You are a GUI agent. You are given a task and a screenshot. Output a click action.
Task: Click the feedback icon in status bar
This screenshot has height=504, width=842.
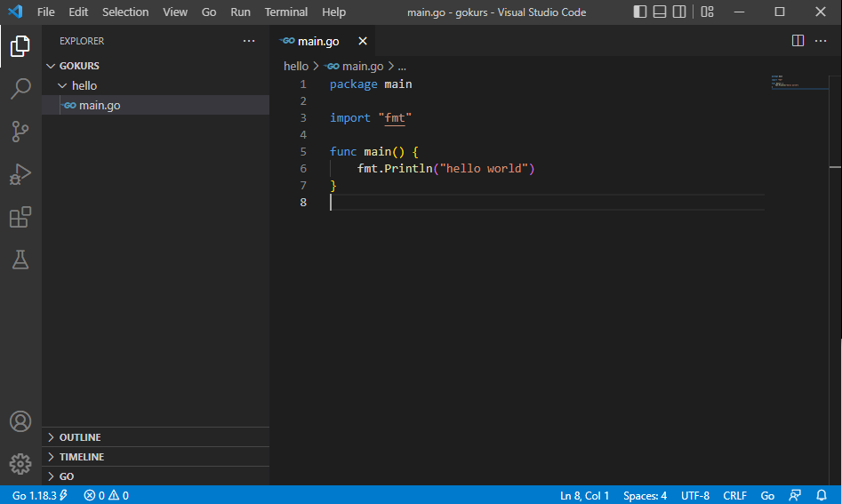click(x=795, y=495)
